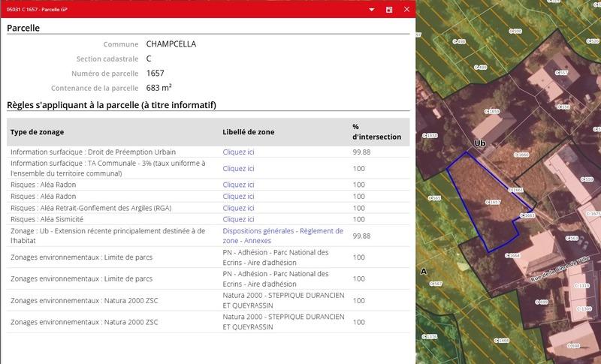Click the 'Ub' zone label on map
The height and width of the screenshot is (364, 601).
pyautogui.click(x=479, y=143)
